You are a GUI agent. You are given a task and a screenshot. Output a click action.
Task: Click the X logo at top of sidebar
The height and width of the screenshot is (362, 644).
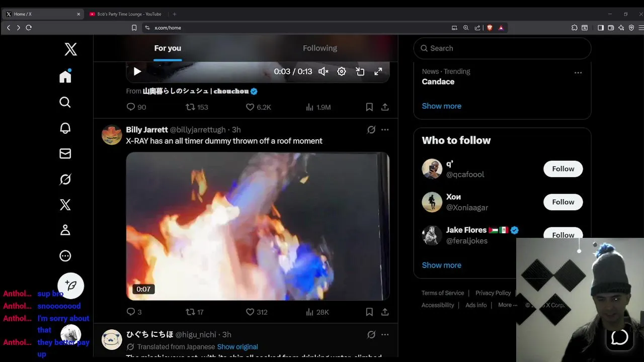point(71,49)
